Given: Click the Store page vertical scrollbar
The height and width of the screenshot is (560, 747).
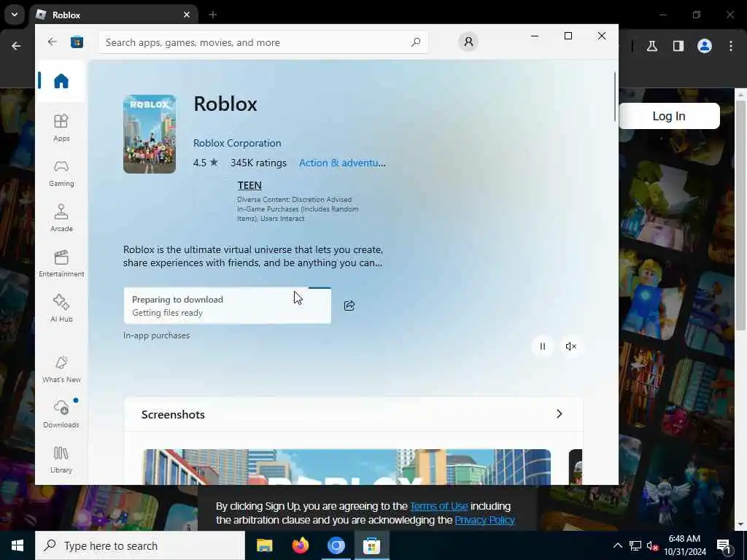Looking at the screenshot, I should point(614,96).
